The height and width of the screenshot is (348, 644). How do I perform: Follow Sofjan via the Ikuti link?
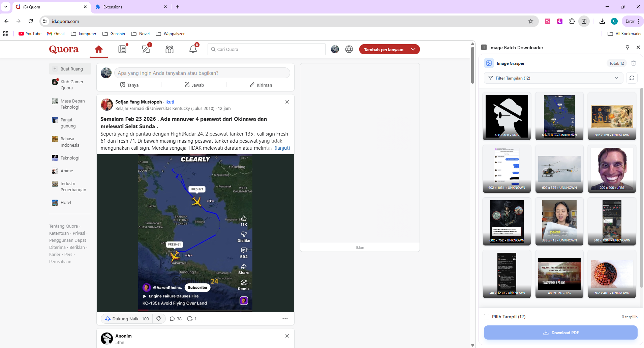170,102
